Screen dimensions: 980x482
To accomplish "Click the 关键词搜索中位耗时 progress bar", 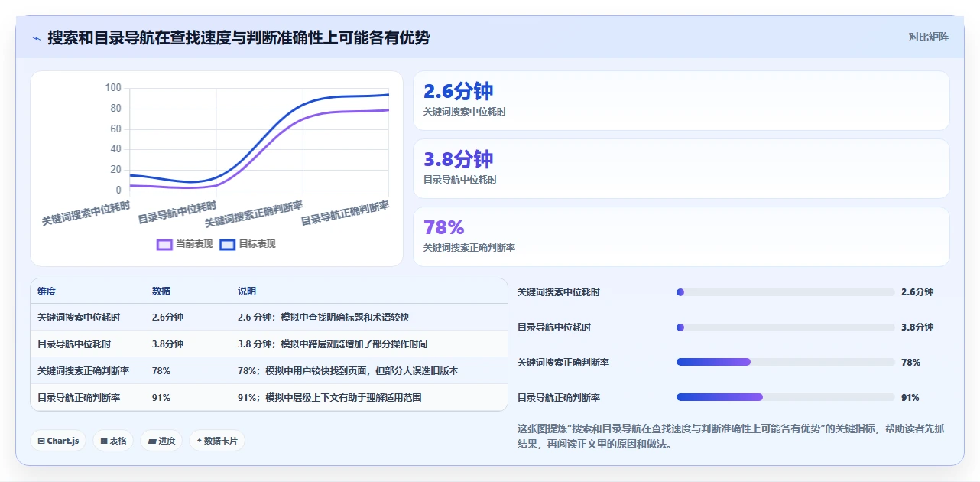I will click(x=785, y=292).
